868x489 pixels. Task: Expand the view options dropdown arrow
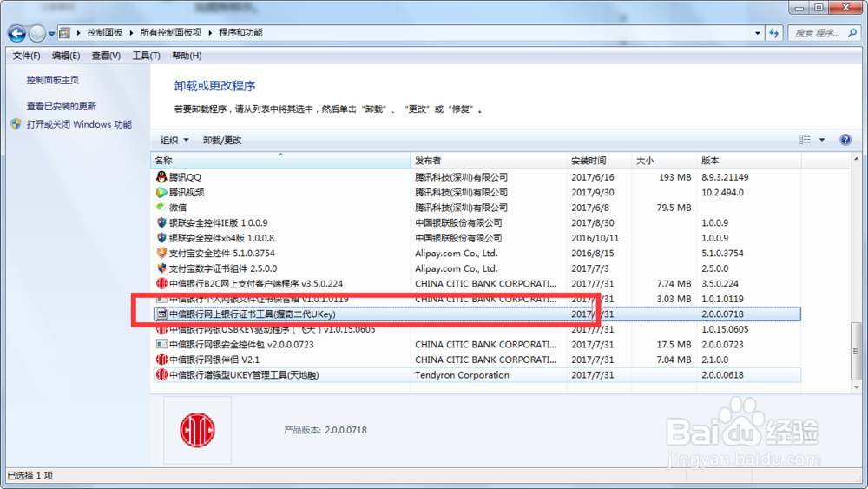(x=822, y=140)
